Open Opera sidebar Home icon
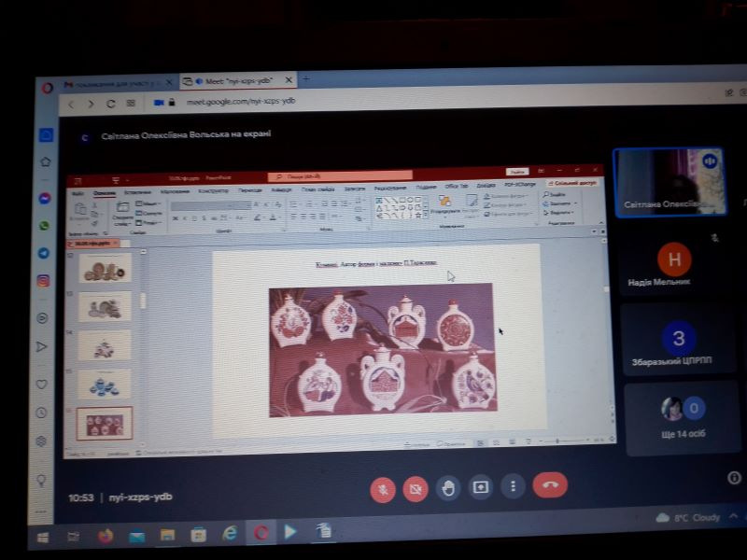The height and width of the screenshot is (560, 747). point(45,161)
